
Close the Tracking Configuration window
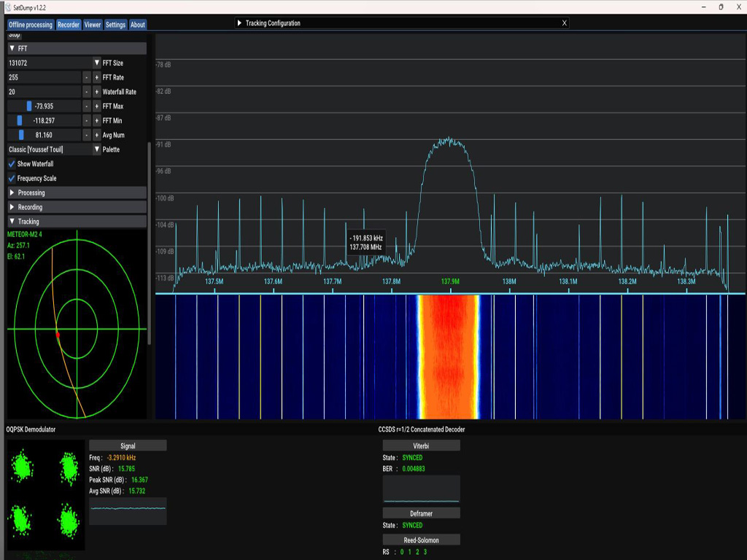click(x=565, y=23)
